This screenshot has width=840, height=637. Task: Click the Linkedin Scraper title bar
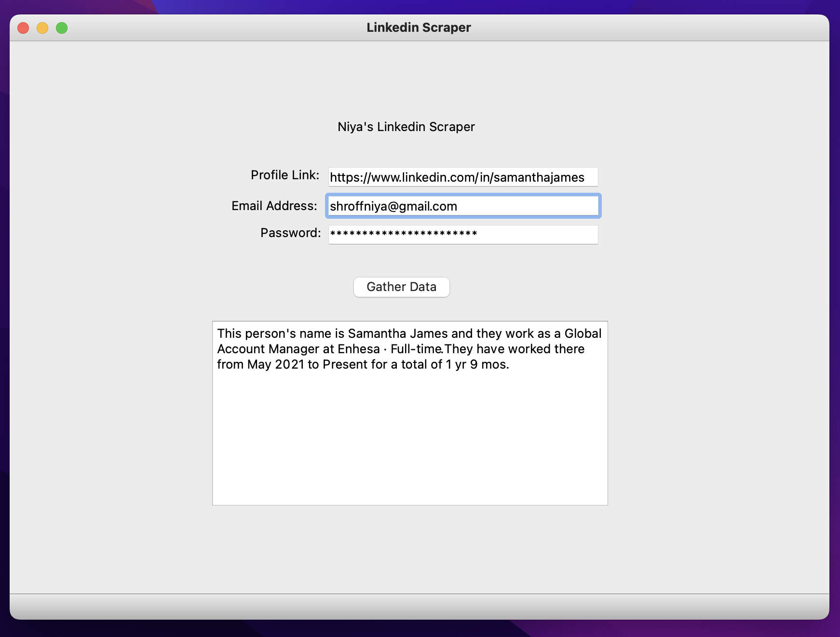click(419, 27)
